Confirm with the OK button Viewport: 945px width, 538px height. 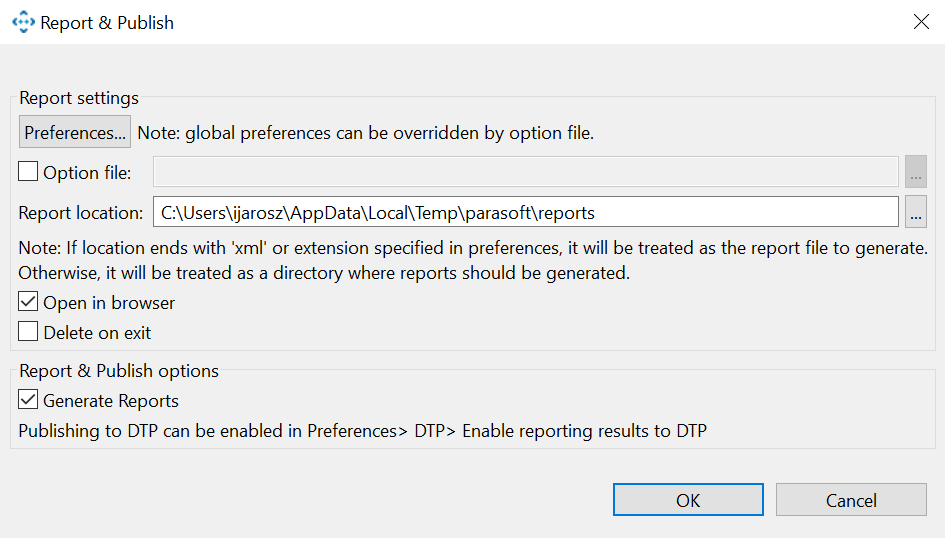click(688, 499)
